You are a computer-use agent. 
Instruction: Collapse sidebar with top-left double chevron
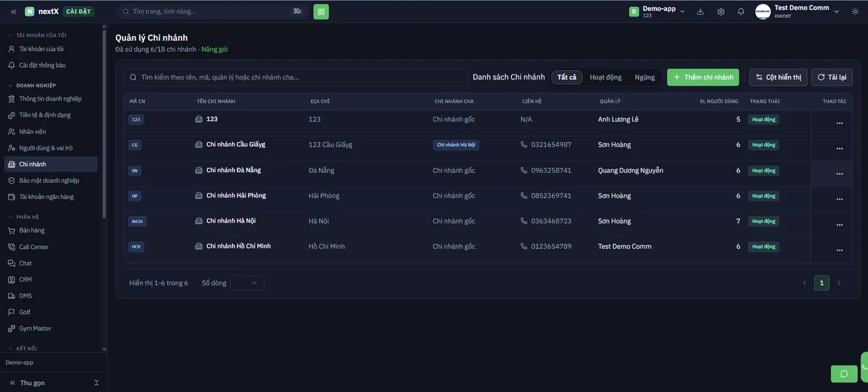(x=13, y=12)
